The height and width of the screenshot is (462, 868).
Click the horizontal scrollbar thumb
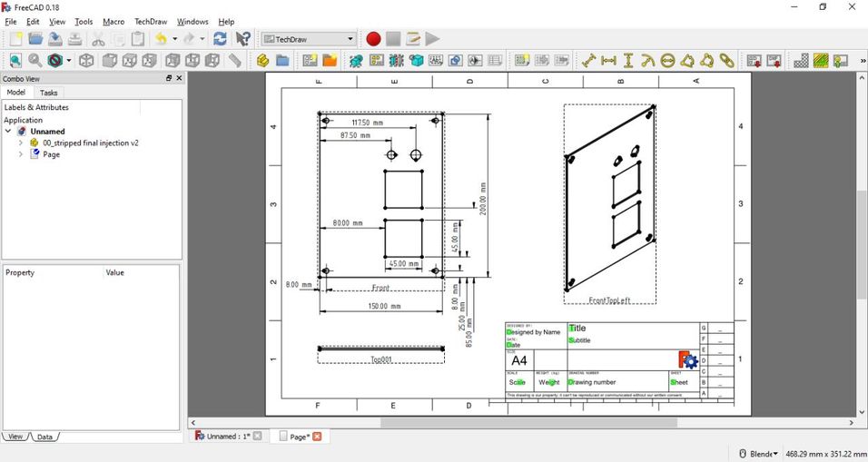coord(528,423)
